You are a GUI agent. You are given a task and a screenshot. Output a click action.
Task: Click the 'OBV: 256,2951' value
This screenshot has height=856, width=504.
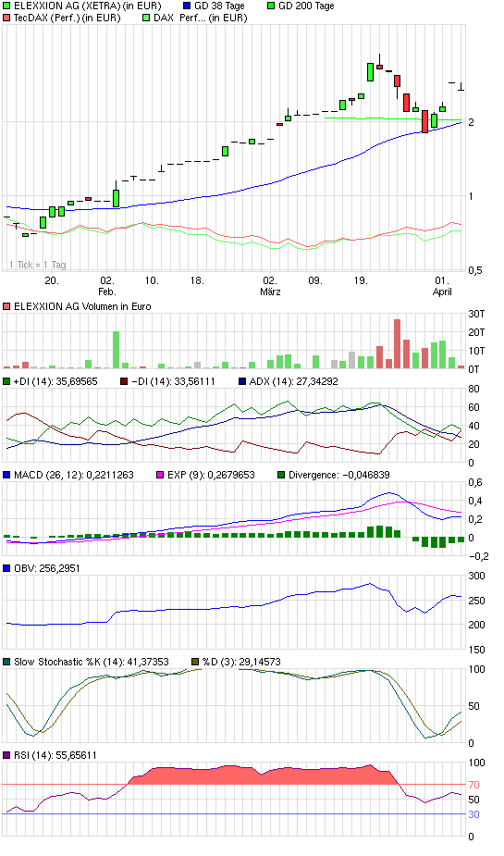[x=47, y=568]
